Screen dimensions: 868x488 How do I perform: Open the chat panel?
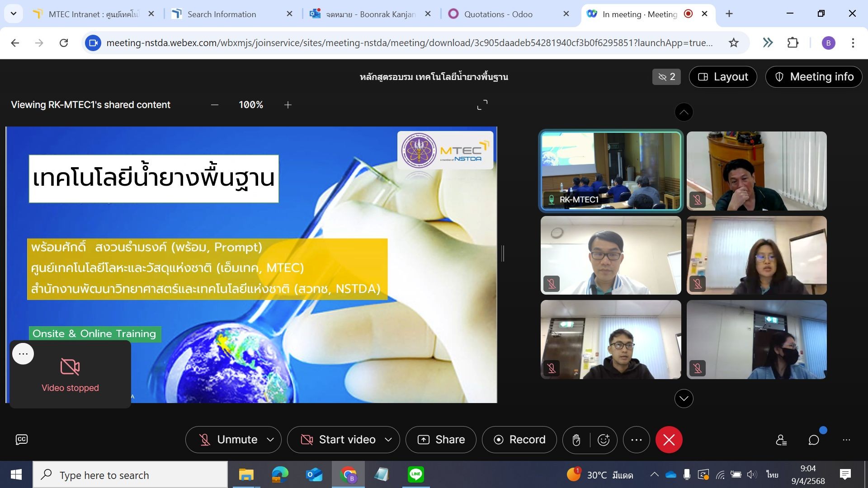click(x=814, y=440)
